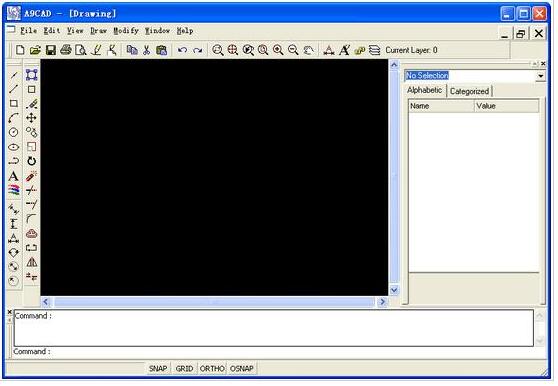Select the Arc draw tool
558x386 pixels.
[x=14, y=118]
